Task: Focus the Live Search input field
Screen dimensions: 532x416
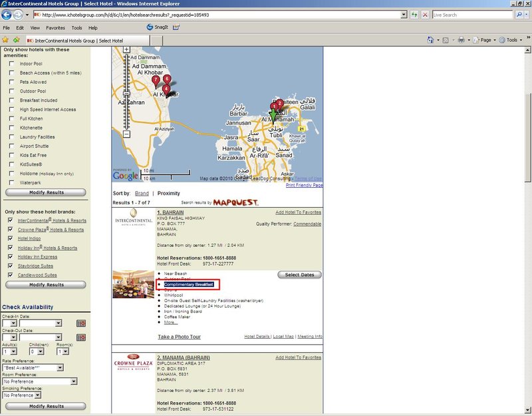Action: (472, 15)
